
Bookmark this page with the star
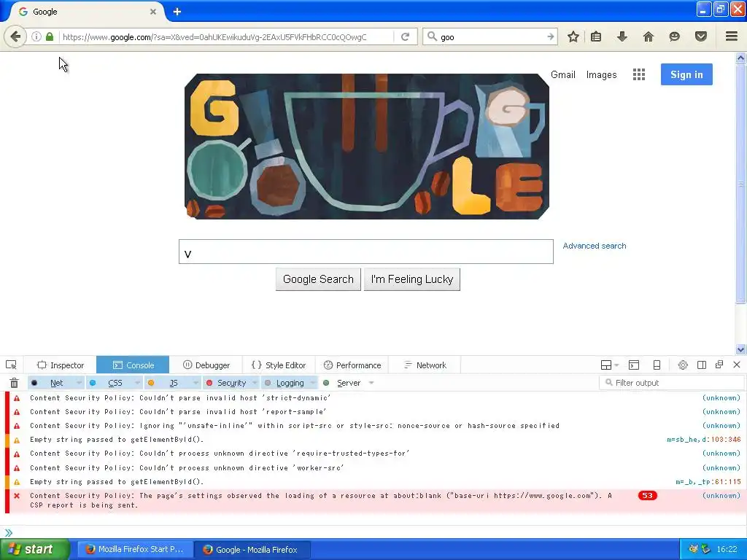573,36
